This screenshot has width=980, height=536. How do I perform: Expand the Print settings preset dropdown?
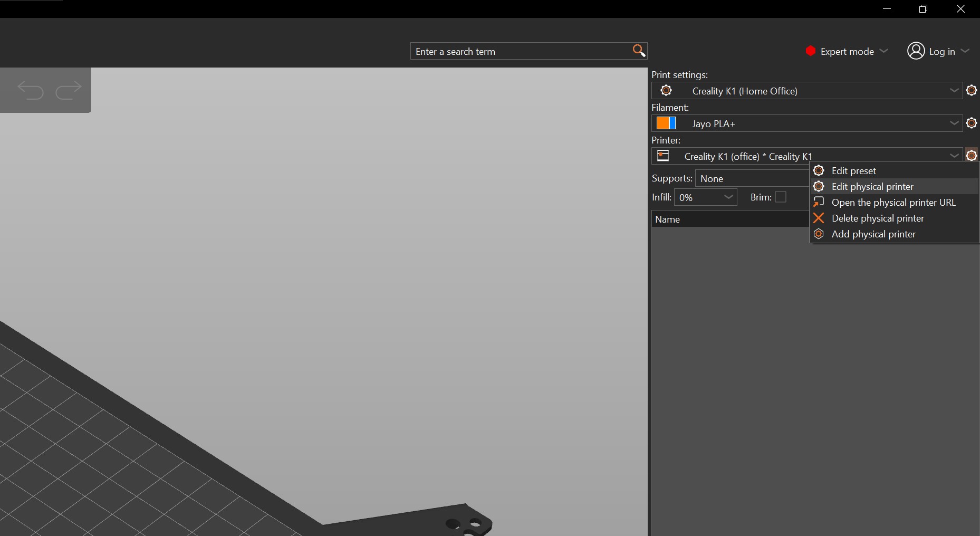(954, 91)
